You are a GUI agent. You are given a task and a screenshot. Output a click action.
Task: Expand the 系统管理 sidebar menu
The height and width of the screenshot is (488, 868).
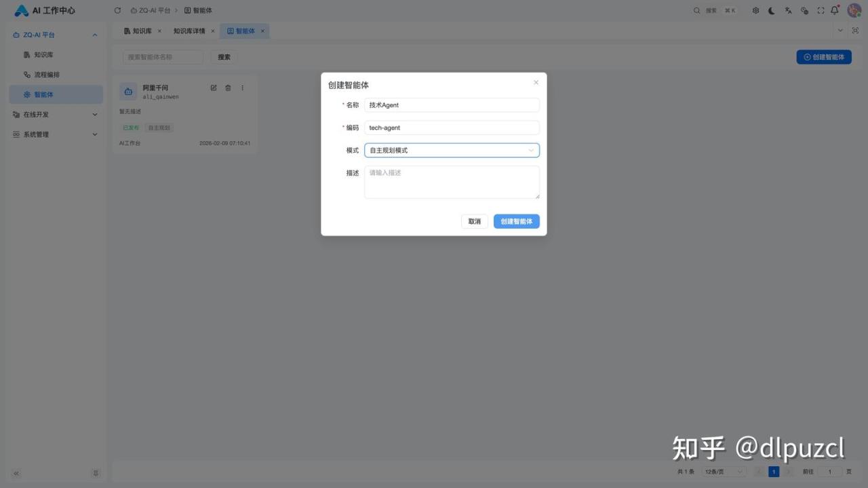[56, 134]
